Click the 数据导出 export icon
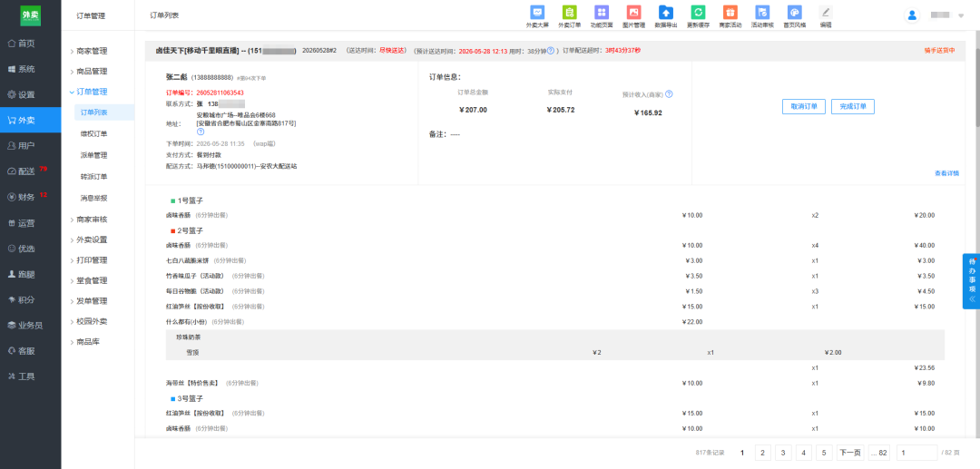This screenshot has width=980, height=469. coord(666,12)
